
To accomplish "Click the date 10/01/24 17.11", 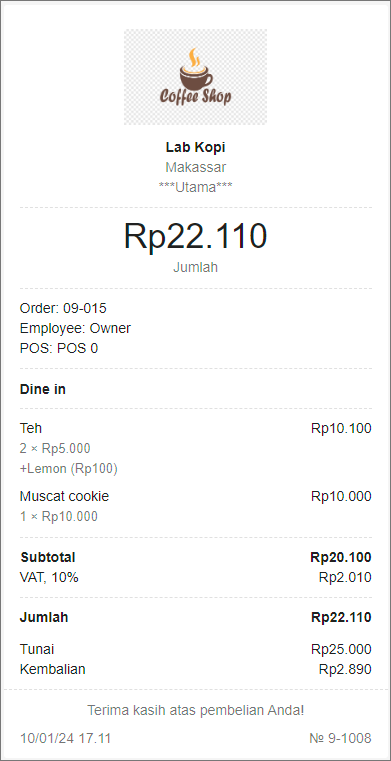I will 65,739.
